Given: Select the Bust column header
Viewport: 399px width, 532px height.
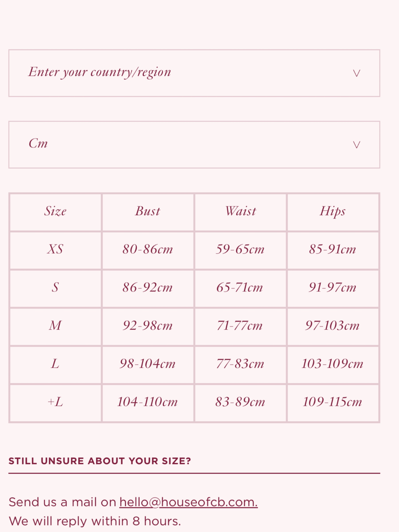Looking at the screenshot, I should coord(148,211).
